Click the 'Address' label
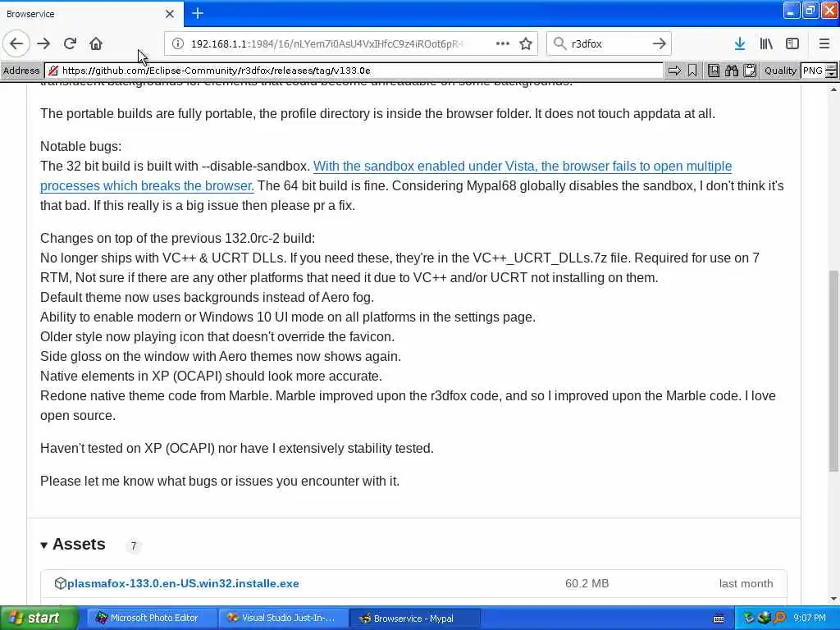Image resolution: width=840 pixels, height=630 pixels. click(x=21, y=71)
